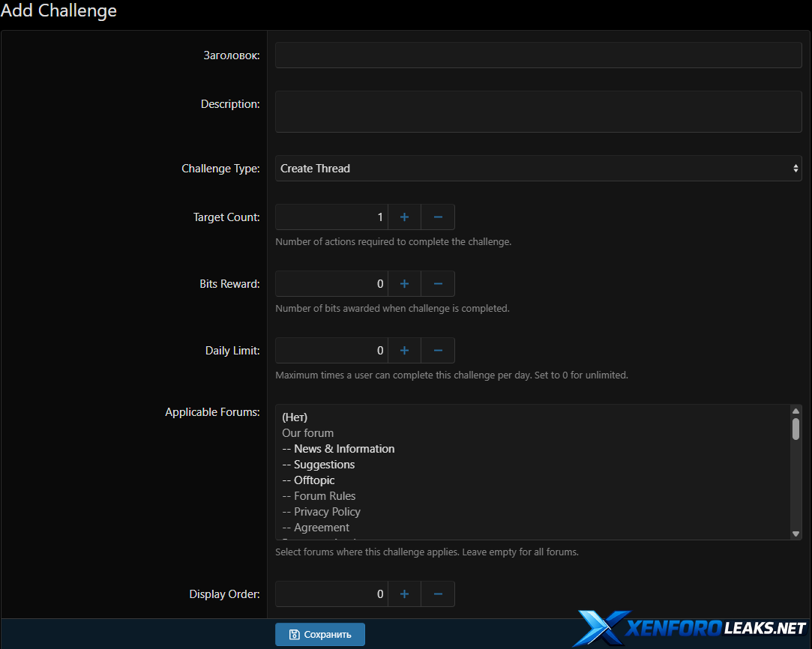This screenshot has height=649, width=812.
Task: Select Suggestions in Applicable Forums list
Action: pos(324,465)
